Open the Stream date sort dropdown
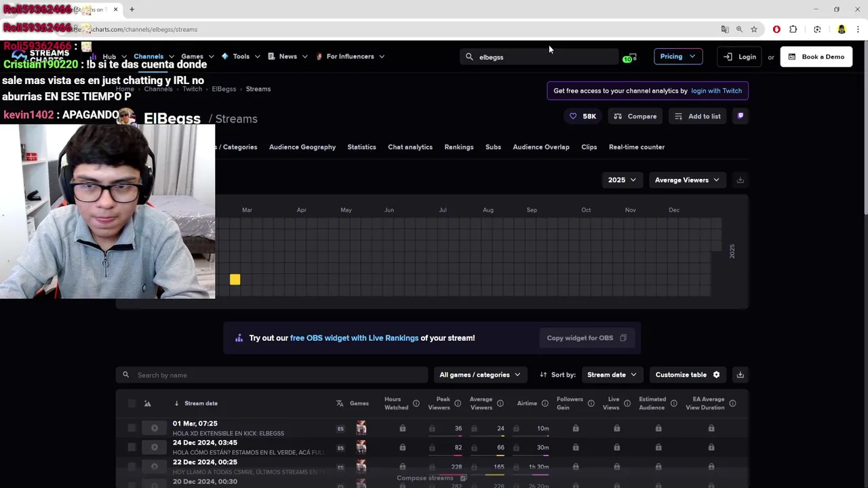 point(612,374)
